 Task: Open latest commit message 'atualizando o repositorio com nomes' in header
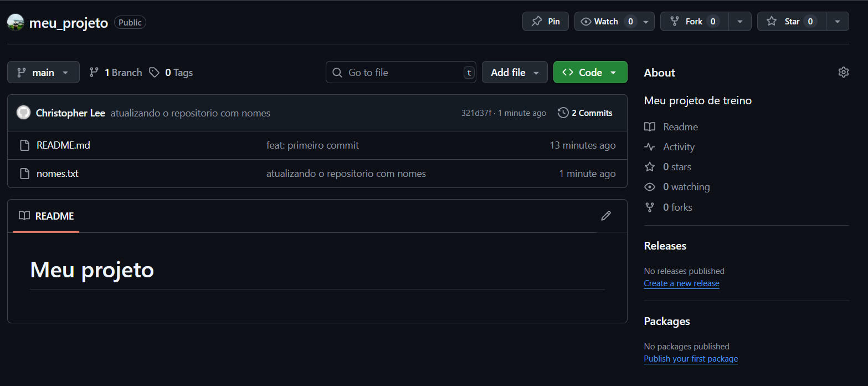click(190, 113)
